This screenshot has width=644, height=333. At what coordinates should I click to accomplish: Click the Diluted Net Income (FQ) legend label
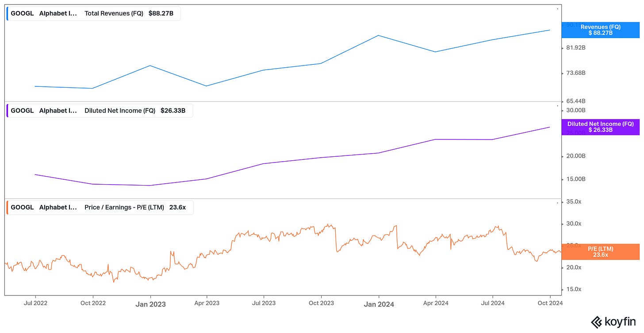coord(120,111)
